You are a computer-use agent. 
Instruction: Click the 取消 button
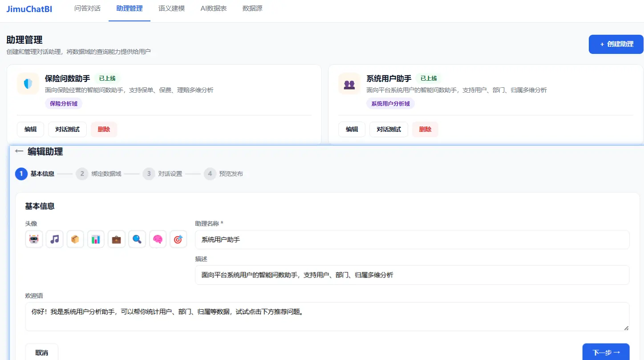(42, 352)
